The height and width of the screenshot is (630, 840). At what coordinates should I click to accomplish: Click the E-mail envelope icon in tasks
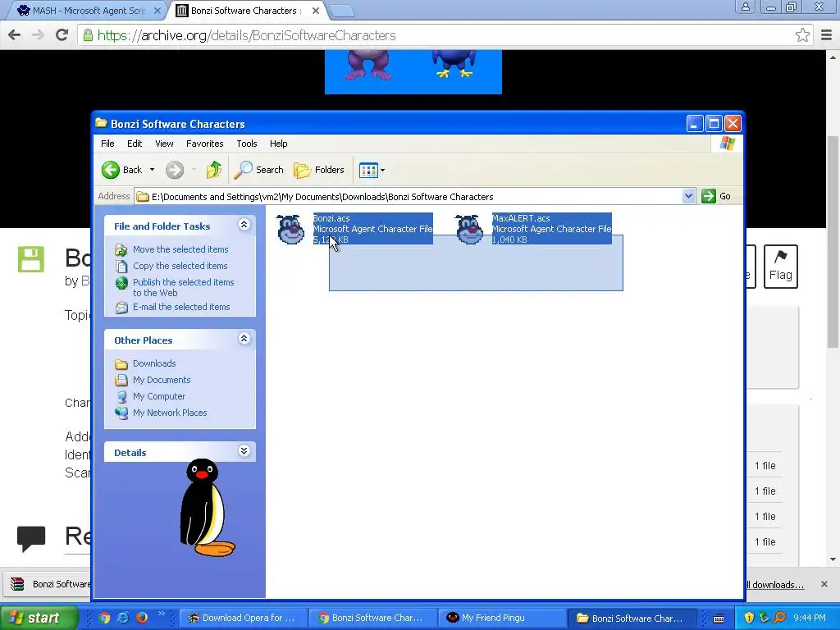(x=121, y=308)
